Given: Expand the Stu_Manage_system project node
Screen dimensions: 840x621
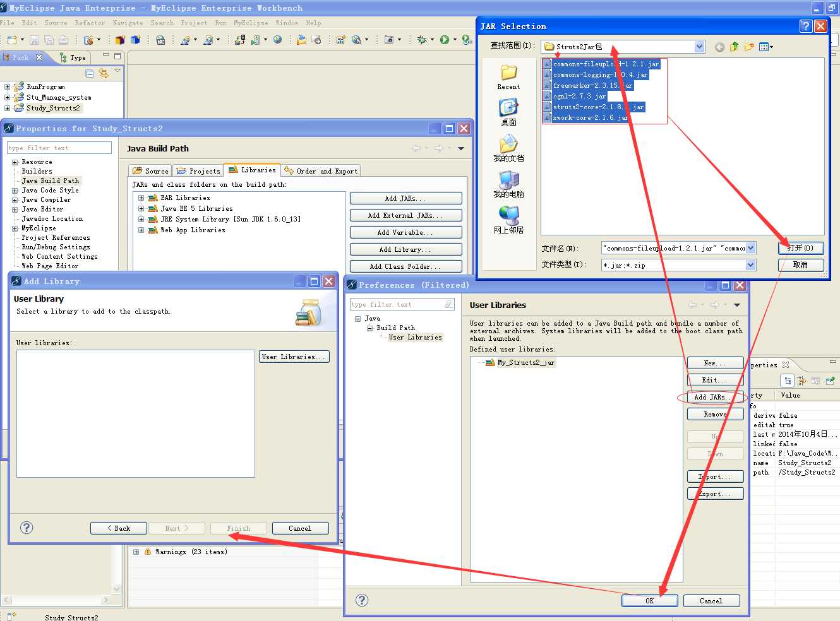Looking at the screenshot, I should point(7,98).
